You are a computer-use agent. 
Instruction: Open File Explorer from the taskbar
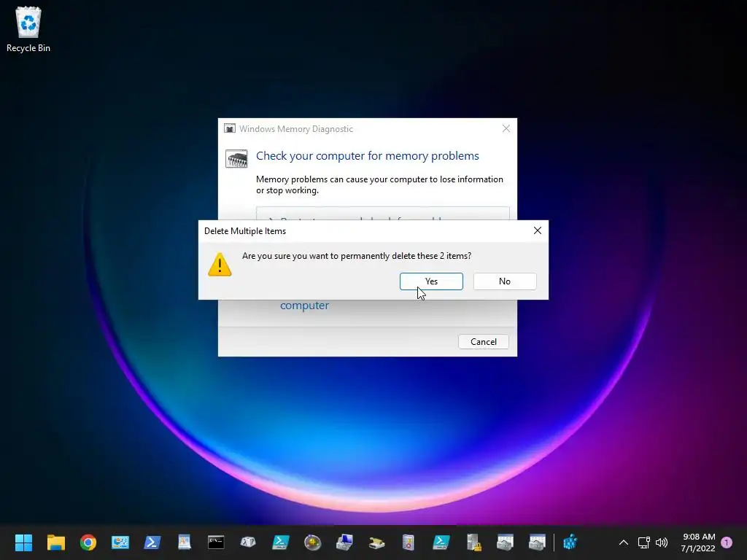[55, 542]
